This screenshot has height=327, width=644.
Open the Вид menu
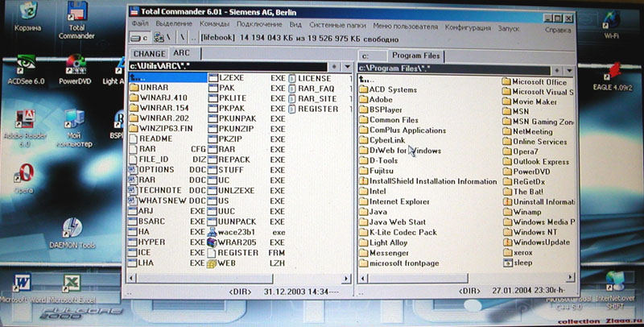coord(295,25)
